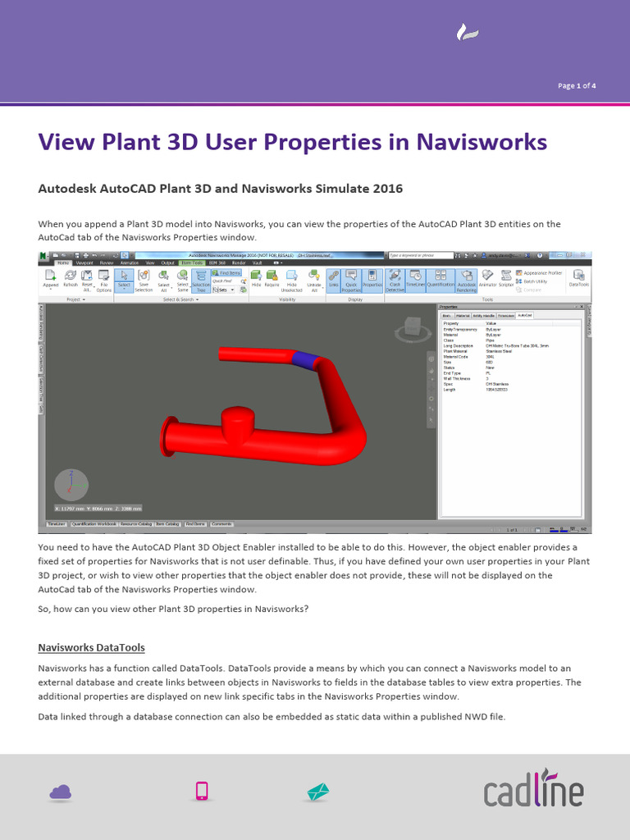Viewport: 630px width, 840px height.
Task: Open the Animator tool
Action: (x=487, y=278)
